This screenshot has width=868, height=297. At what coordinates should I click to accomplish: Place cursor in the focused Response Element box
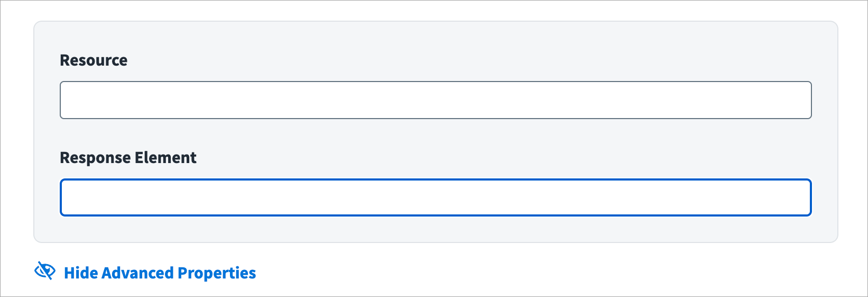pos(436,197)
